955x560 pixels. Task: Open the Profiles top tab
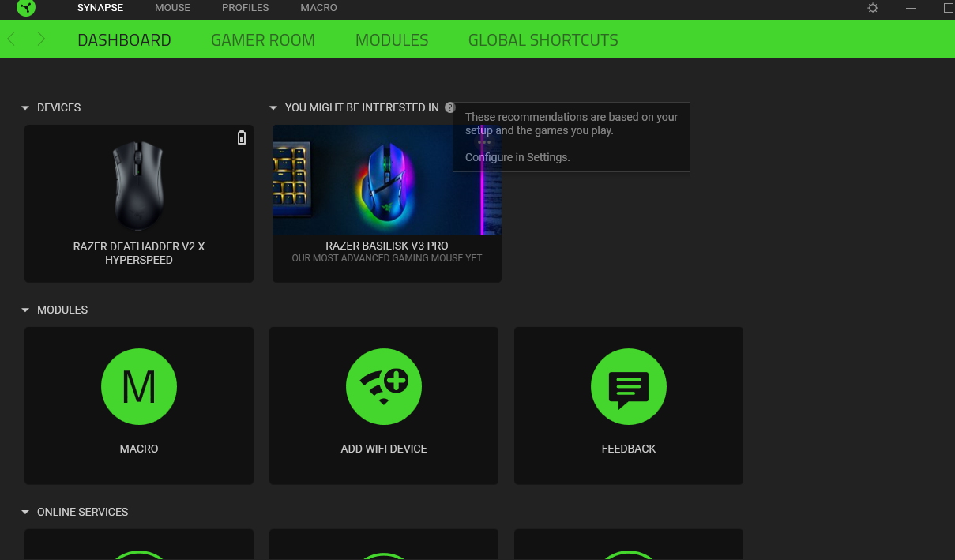[245, 8]
